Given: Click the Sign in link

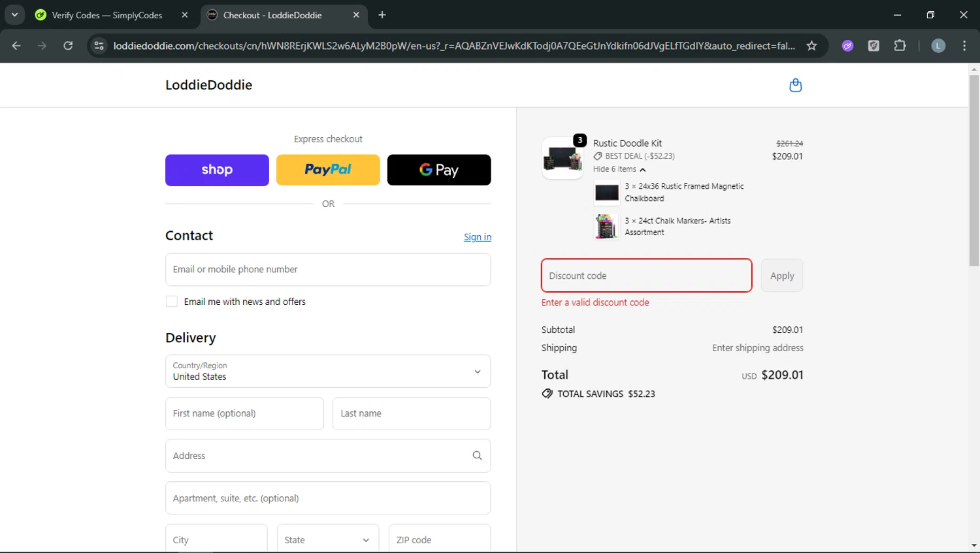Looking at the screenshot, I should click(478, 237).
